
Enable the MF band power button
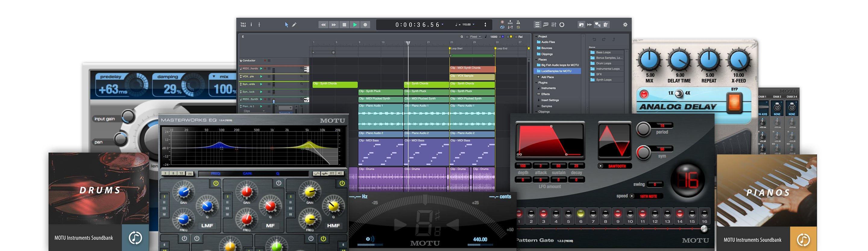pyautogui.click(x=279, y=183)
